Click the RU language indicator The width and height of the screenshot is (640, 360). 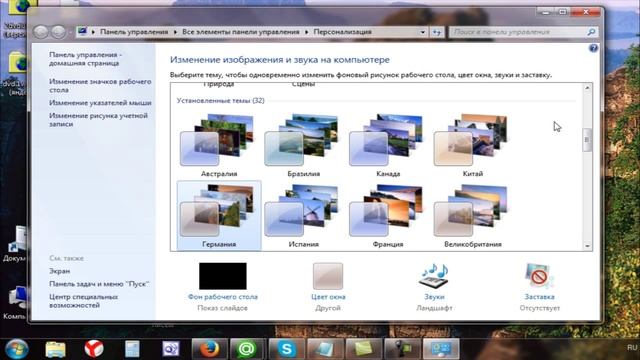click(x=632, y=348)
